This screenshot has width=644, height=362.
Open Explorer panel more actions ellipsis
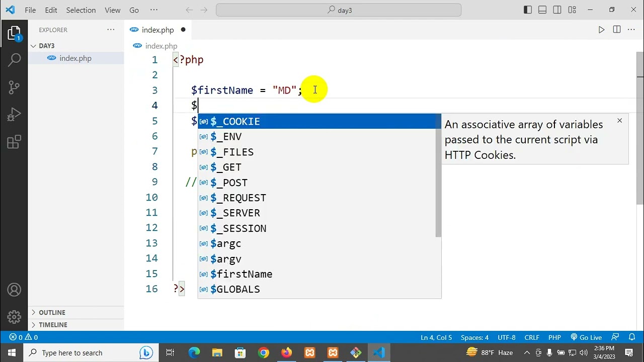click(x=111, y=30)
